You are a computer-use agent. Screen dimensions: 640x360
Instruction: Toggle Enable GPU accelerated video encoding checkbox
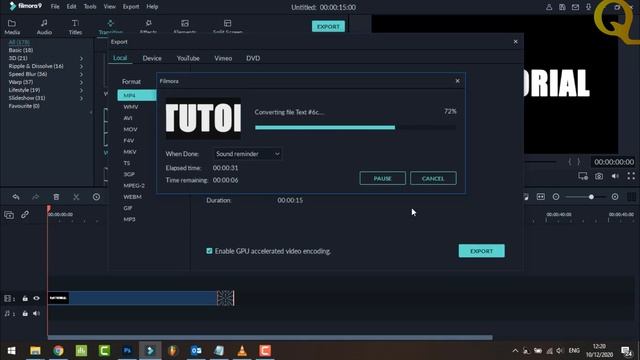click(209, 251)
